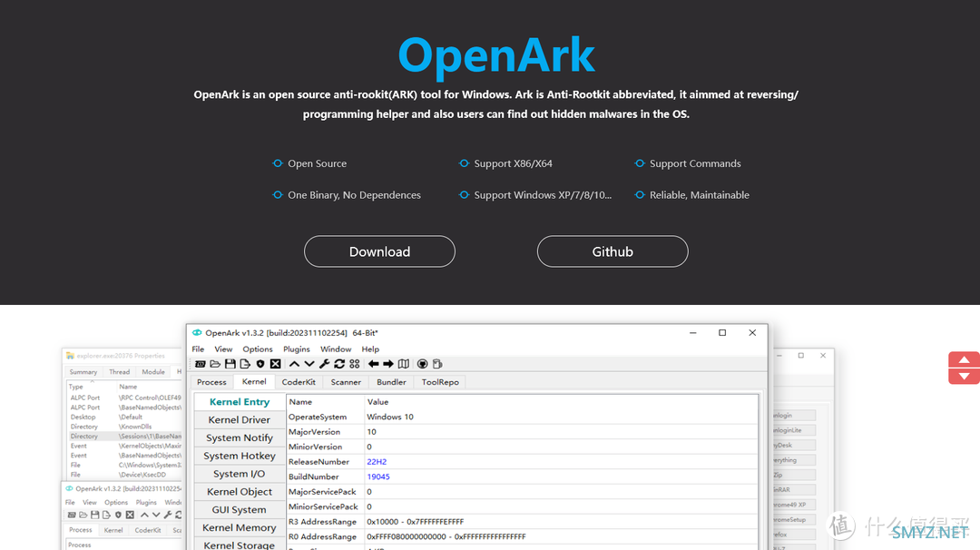Click shield icon in background OpenArk window
Image resolution: width=980 pixels, height=550 pixels.
click(118, 515)
